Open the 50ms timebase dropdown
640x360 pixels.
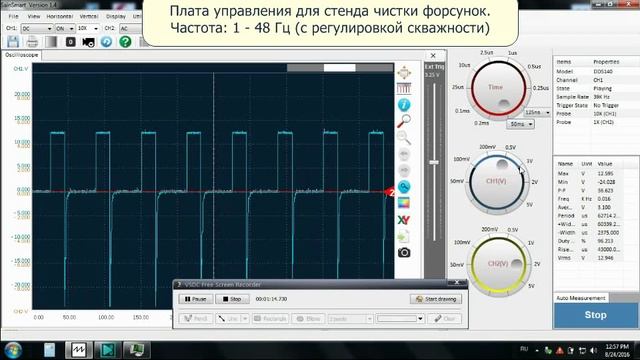click(520, 124)
